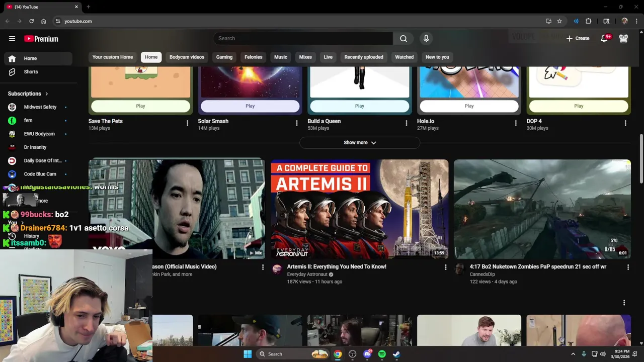The image size is (644, 362).
Task: Expand playables with Show more
Action: (x=360, y=143)
